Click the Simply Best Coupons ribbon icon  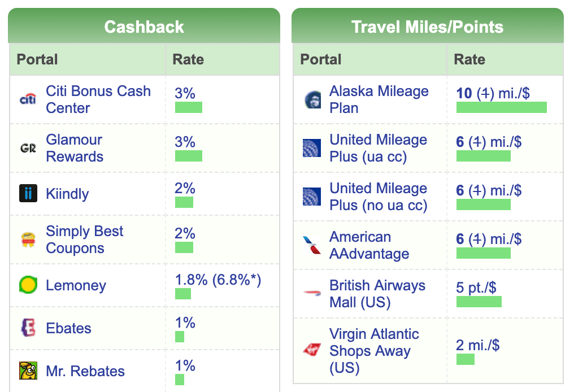(x=28, y=240)
